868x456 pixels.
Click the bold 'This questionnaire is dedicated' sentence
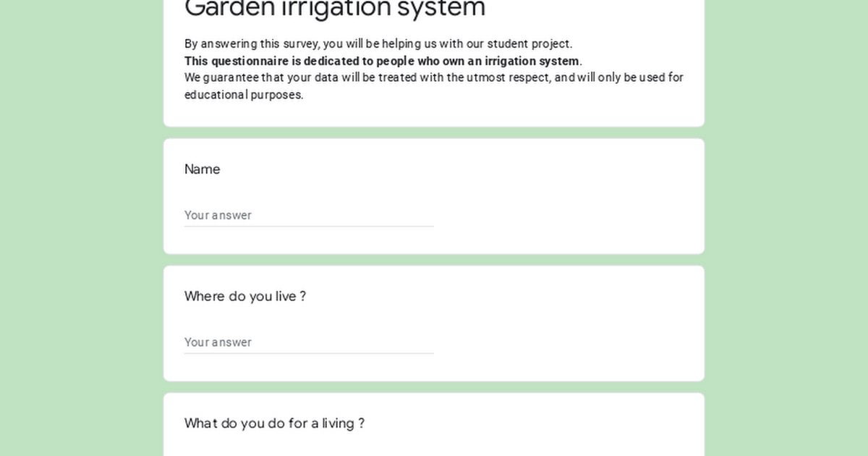[383, 61]
